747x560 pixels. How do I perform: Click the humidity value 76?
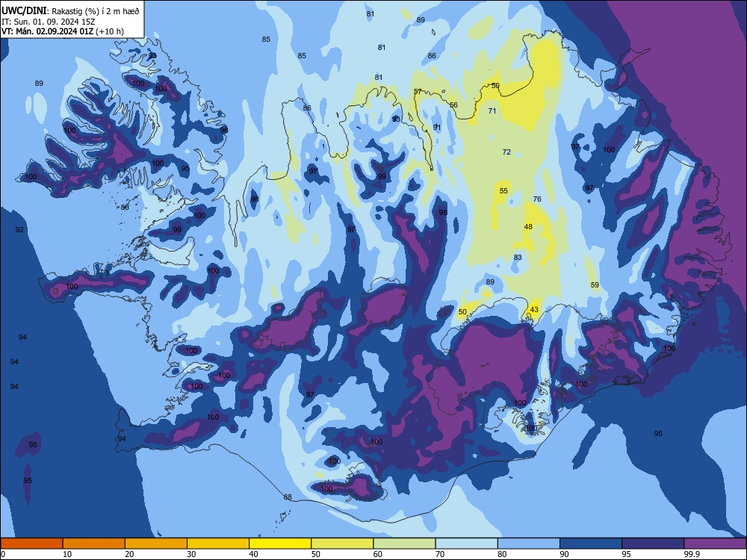(537, 199)
